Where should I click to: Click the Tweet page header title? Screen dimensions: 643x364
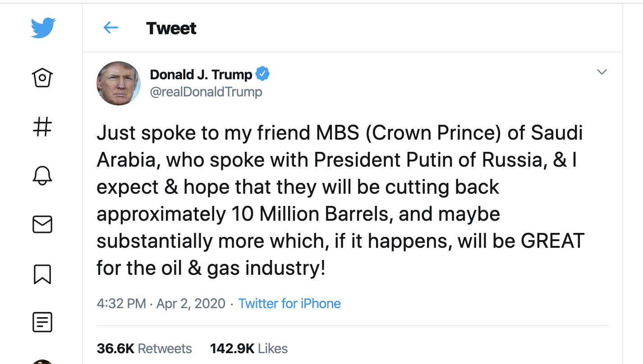coord(171,28)
